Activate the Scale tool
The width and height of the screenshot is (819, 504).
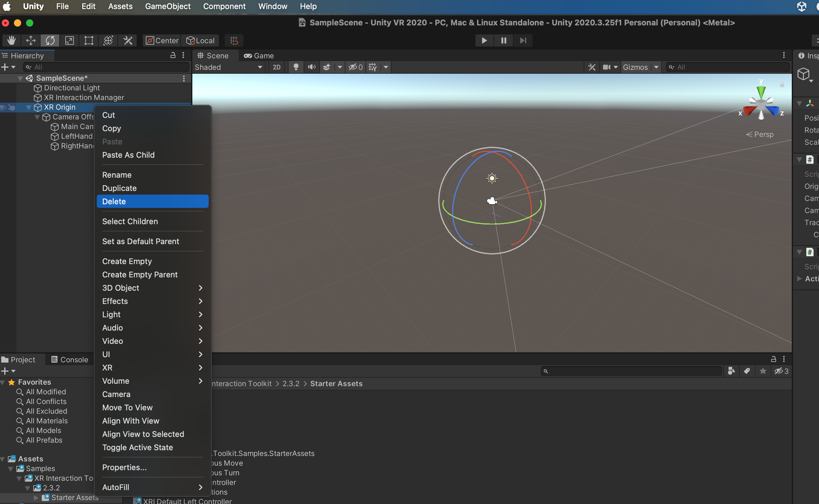[69, 40]
